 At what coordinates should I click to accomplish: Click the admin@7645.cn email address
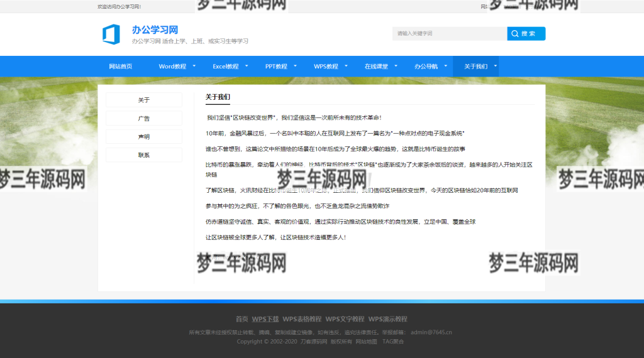tap(431, 332)
